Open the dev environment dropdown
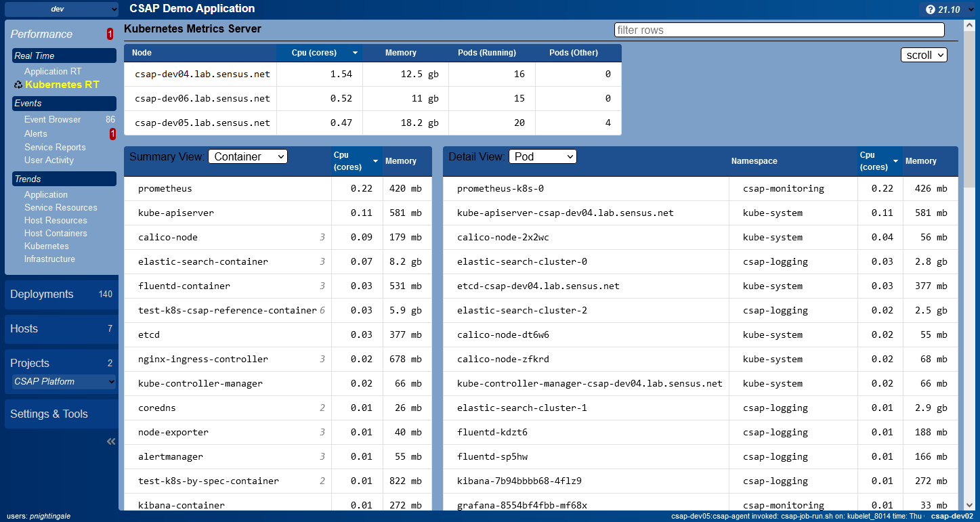The height and width of the screenshot is (522, 980). pos(62,9)
